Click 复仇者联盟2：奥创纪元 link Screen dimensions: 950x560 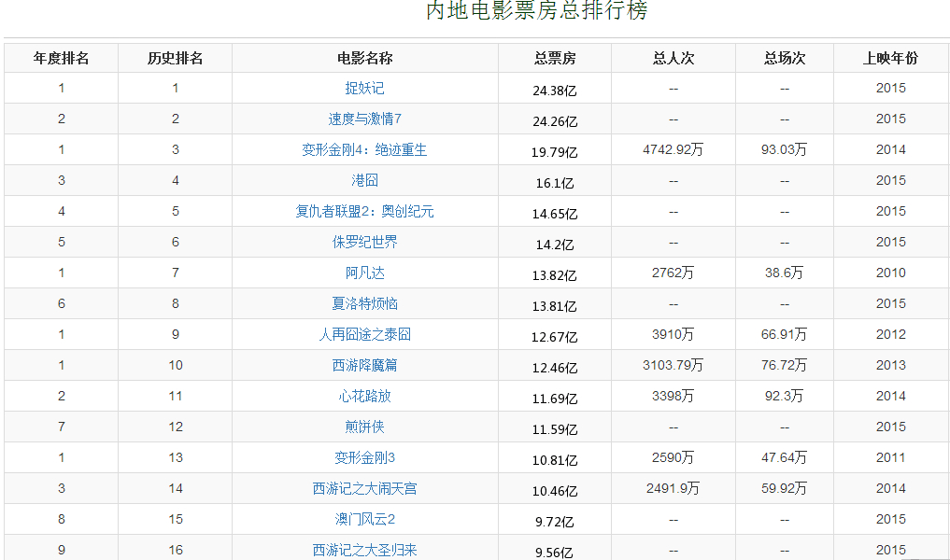pyautogui.click(x=364, y=212)
